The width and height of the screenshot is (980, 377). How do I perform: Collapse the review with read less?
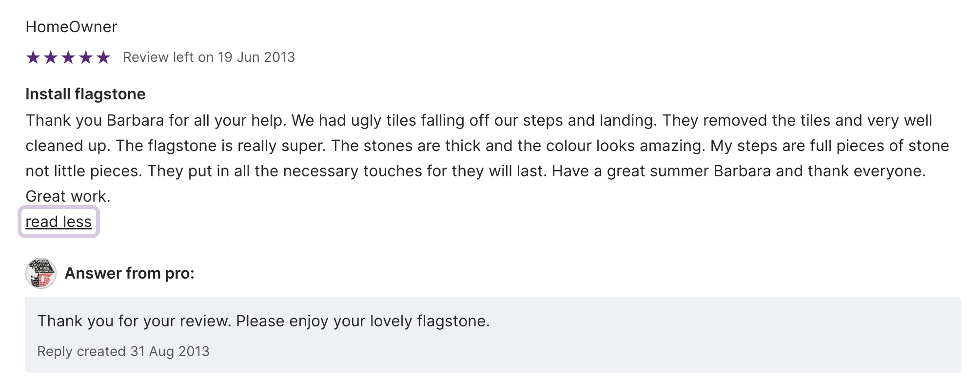pyautogui.click(x=59, y=222)
